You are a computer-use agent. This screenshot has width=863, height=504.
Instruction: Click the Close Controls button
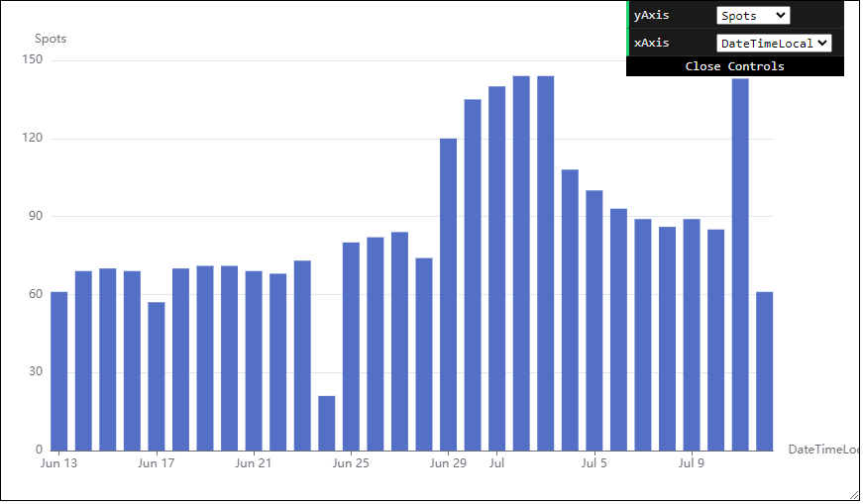point(734,66)
